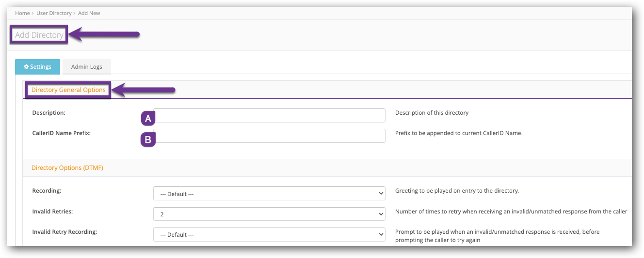Image resolution: width=644 pixels, height=258 pixels.
Task: Click the 'CallerID Name Prefix:' label
Action: [x=61, y=133]
